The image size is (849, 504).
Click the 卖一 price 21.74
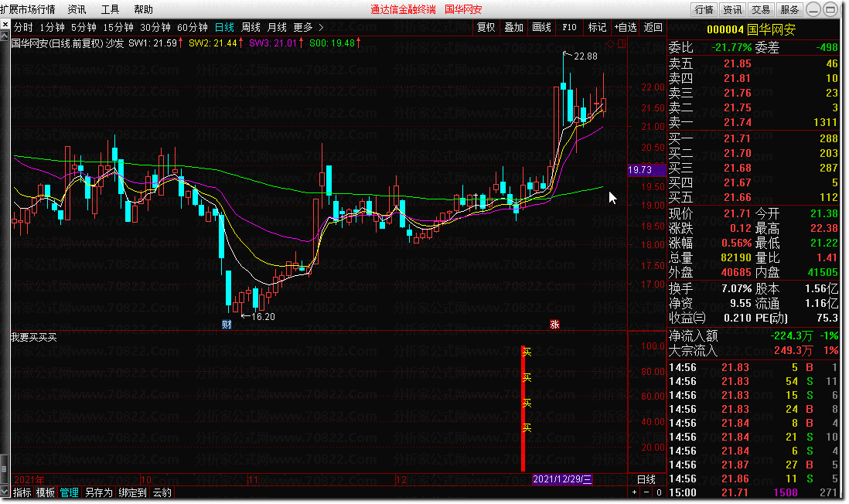click(738, 122)
